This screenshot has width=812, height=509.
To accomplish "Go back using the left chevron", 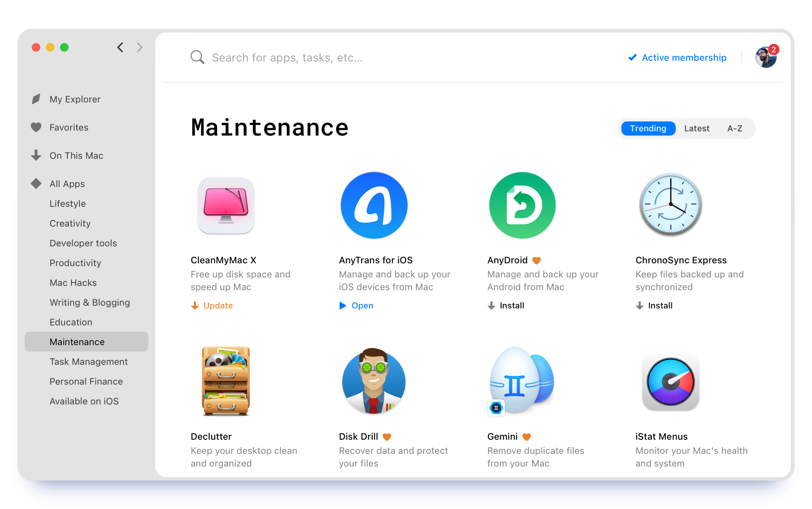I will coord(121,47).
